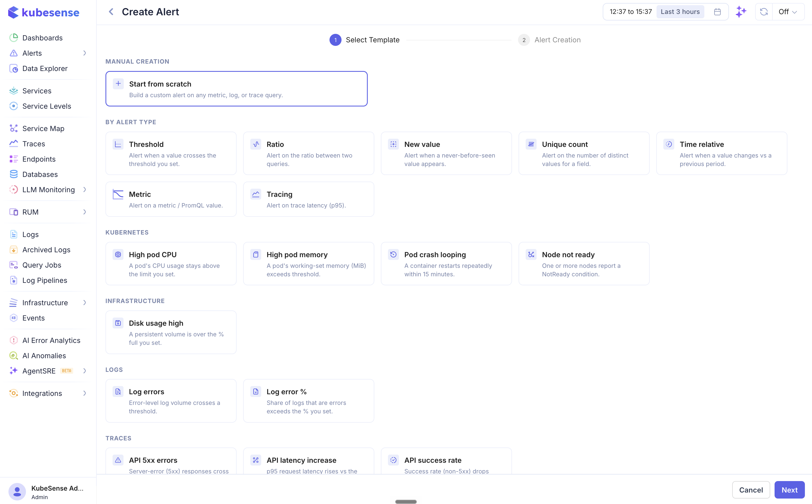Click the KubeSense Admin profile name
The image size is (812, 504).
pos(57,488)
